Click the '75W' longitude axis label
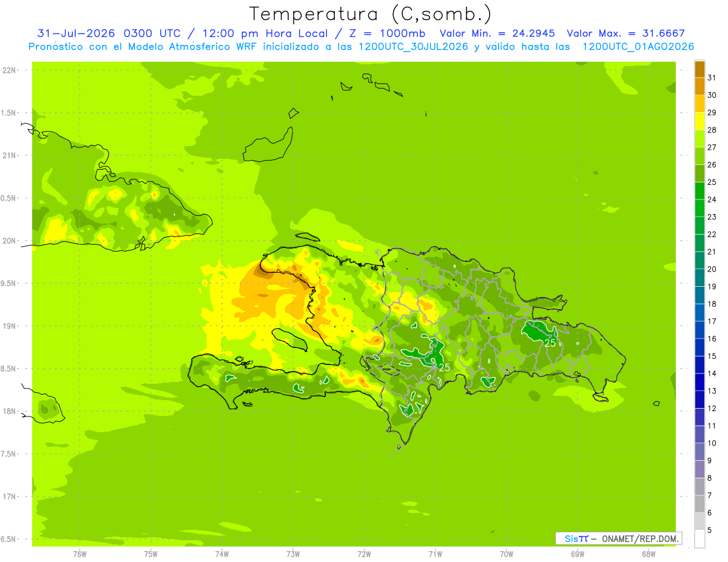The width and height of the screenshot is (728, 562). [x=151, y=554]
